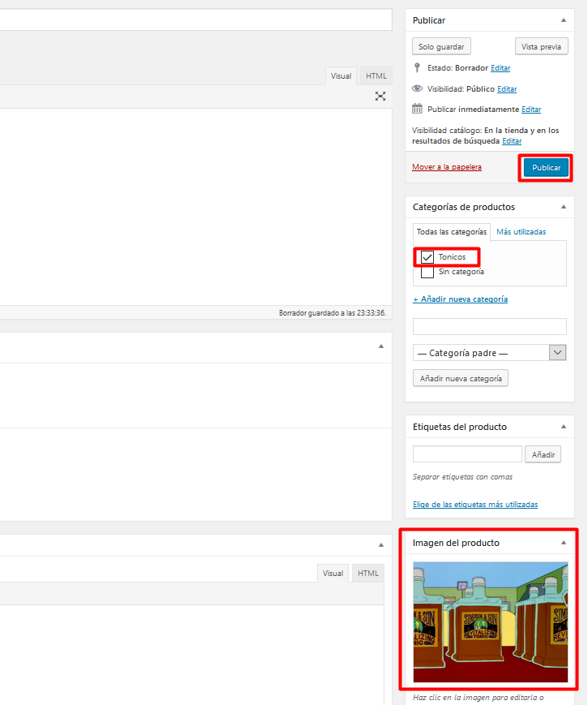Click + Añadir nueva categoría link
Viewport: 588px width, 705px height.
pyautogui.click(x=461, y=299)
